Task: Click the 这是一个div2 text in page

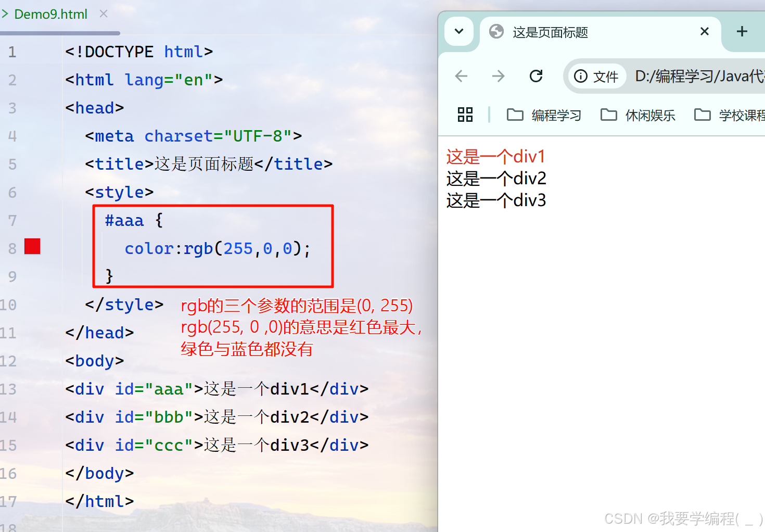Action: (x=496, y=179)
